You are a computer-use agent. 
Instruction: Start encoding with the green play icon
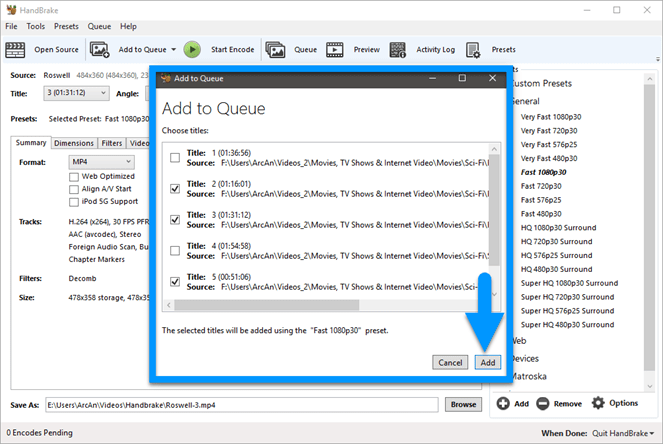pos(192,49)
